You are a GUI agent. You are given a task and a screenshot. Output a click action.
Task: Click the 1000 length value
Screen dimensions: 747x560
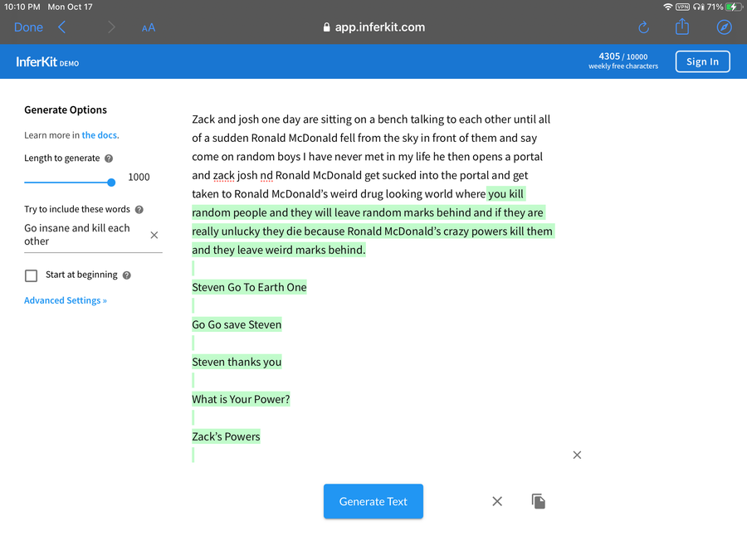tap(139, 178)
